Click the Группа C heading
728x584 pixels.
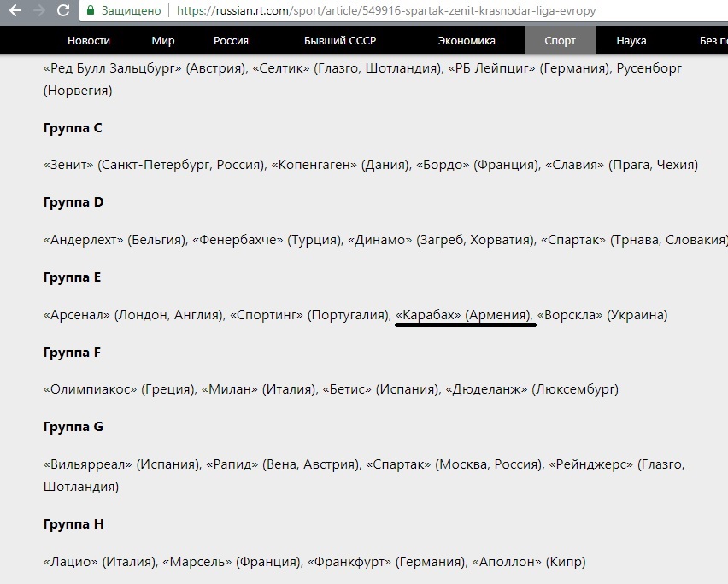pyautogui.click(x=73, y=128)
